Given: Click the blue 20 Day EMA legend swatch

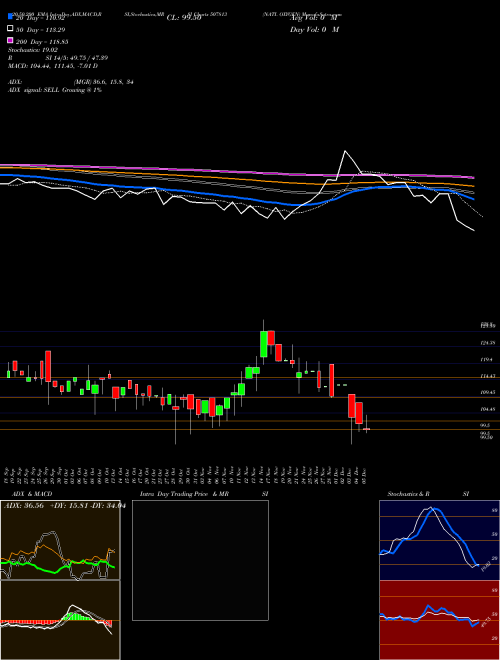Looking at the screenshot, I should tap(10, 16).
